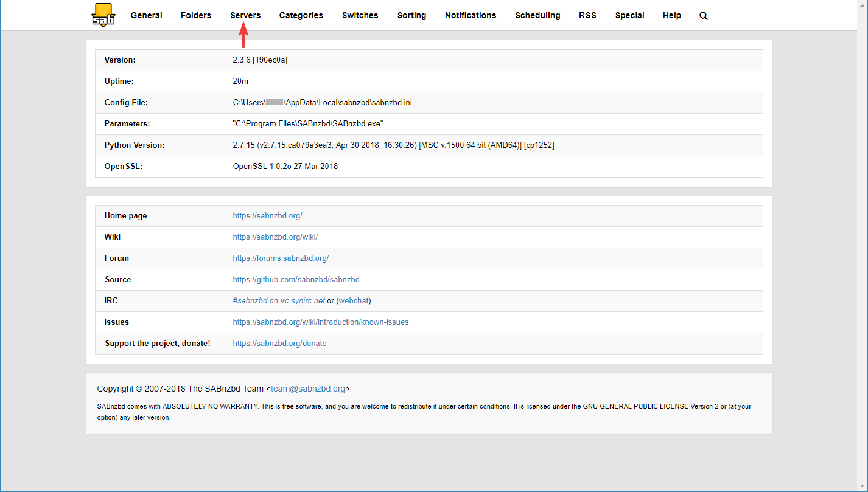Switch to the Folders tab
The width and height of the screenshot is (868, 492).
point(196,15)
